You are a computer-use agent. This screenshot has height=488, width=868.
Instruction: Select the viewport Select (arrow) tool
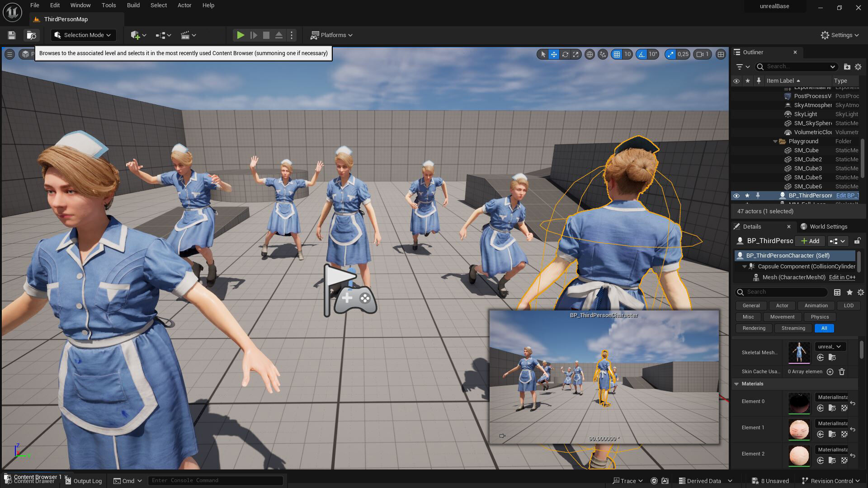[543, 54]
